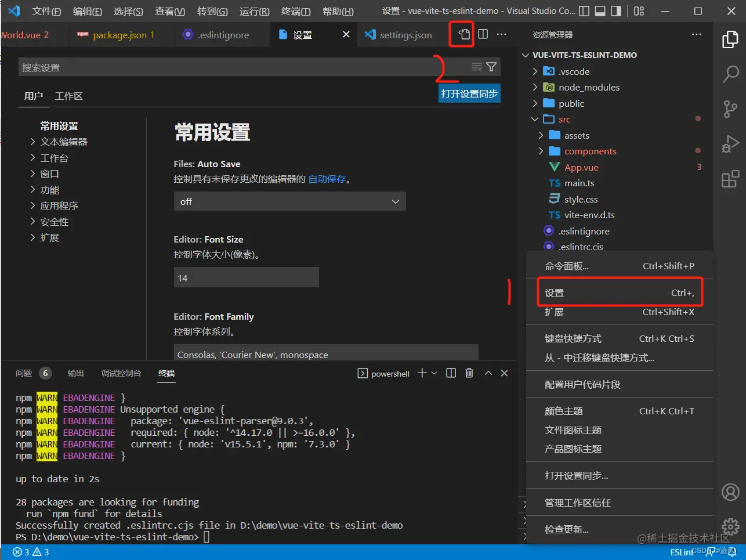Toggle primary side bar layout icon

[585, 11]
